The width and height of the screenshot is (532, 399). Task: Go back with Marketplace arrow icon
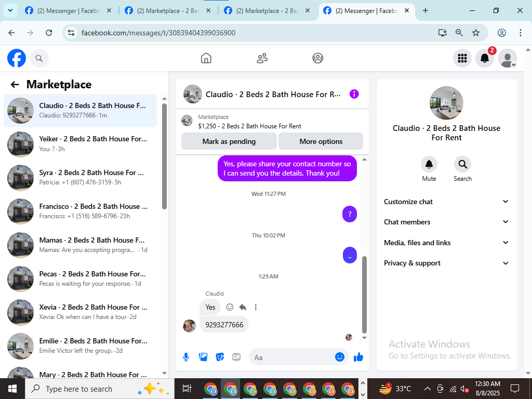pos(15,85)
